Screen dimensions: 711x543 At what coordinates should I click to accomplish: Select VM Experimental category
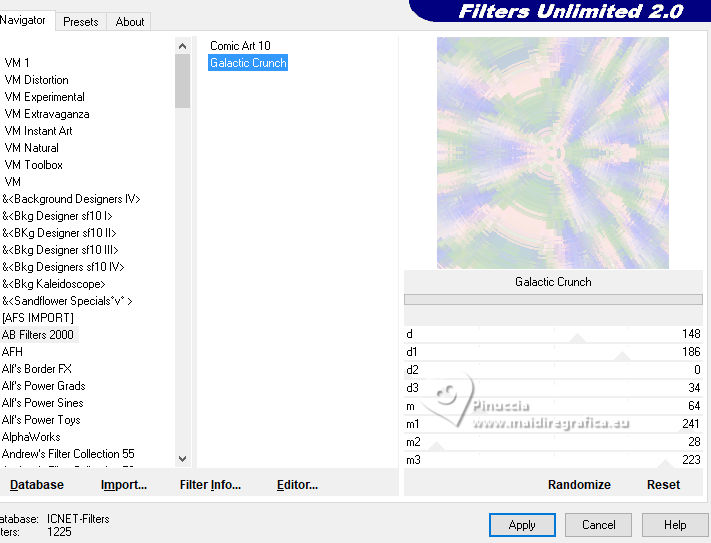point(44,97)
